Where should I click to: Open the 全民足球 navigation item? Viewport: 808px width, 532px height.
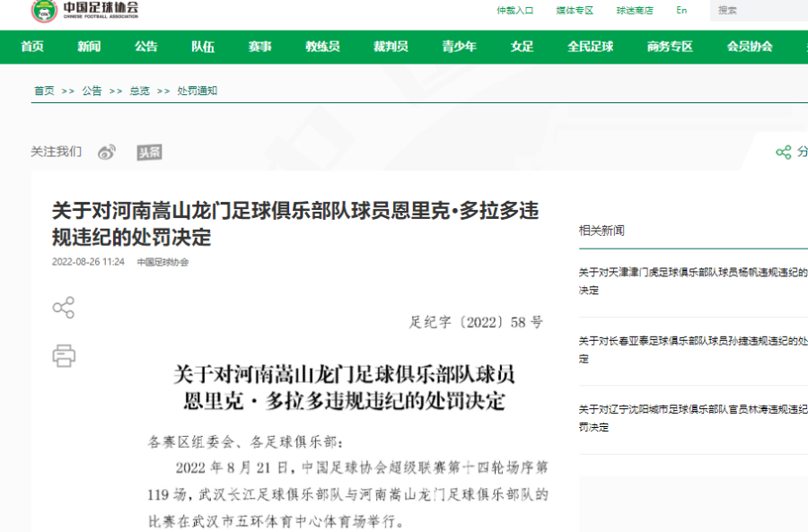click(590, 47)
